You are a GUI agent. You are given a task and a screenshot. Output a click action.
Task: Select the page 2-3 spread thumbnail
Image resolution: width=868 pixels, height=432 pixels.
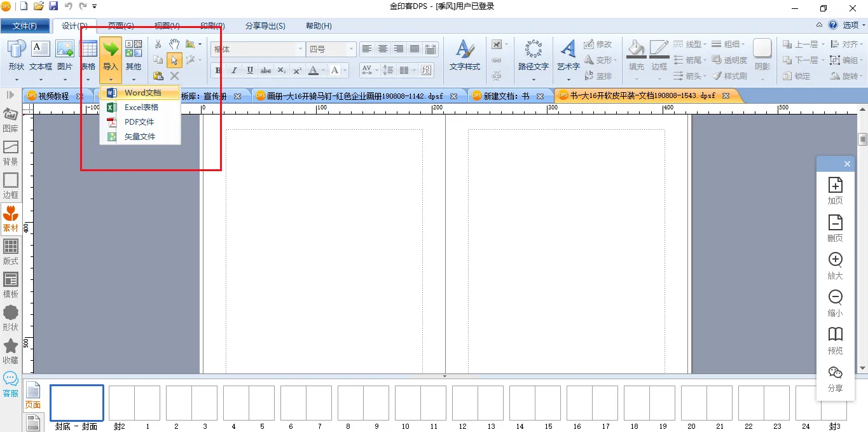tap(191, 403)
